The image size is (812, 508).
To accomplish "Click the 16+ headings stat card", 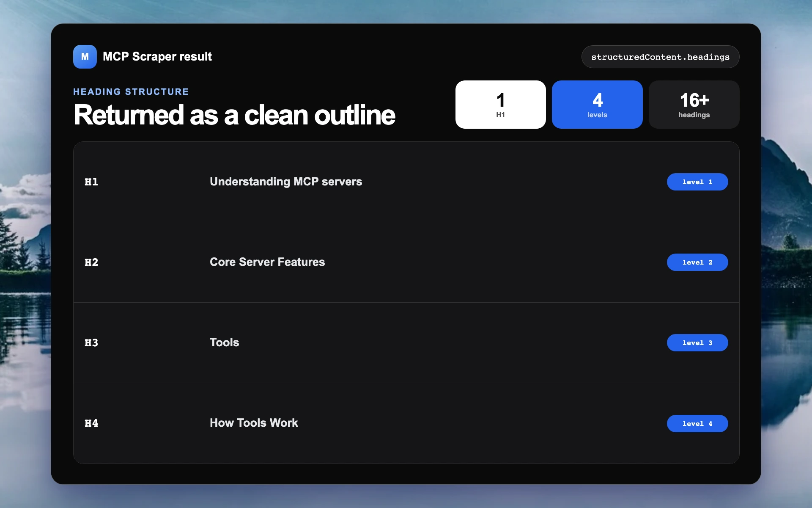I will click(694, 105).
